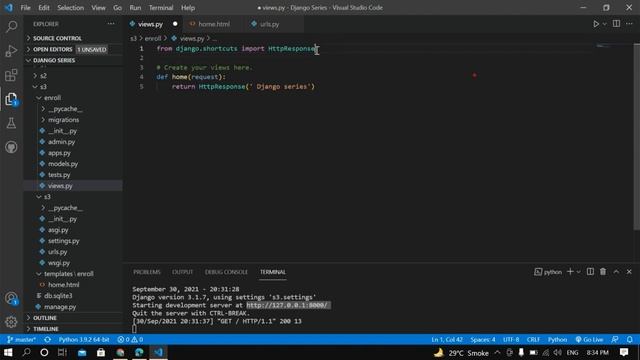
Task: Open notifications bell in status bar
Action: (x=630, y=340)
